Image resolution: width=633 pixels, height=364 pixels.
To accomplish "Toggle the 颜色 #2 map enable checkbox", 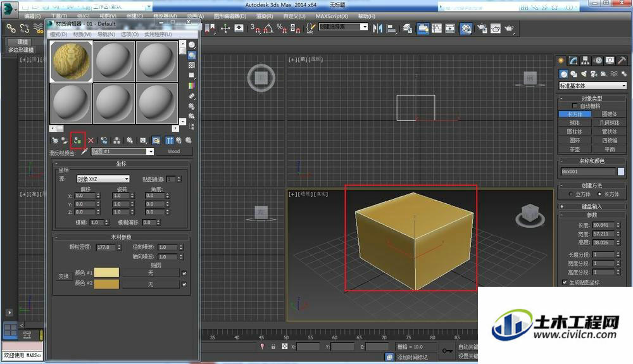I will 184,284.
